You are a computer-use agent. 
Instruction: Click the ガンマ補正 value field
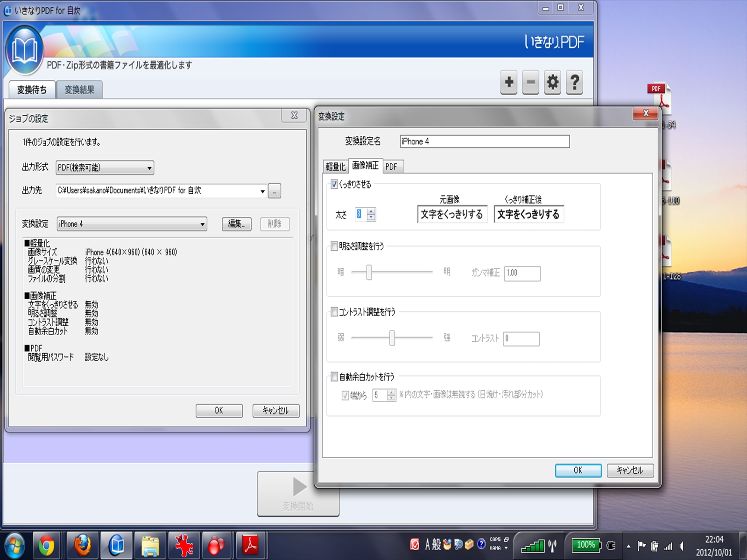click(x=522, y=273)
